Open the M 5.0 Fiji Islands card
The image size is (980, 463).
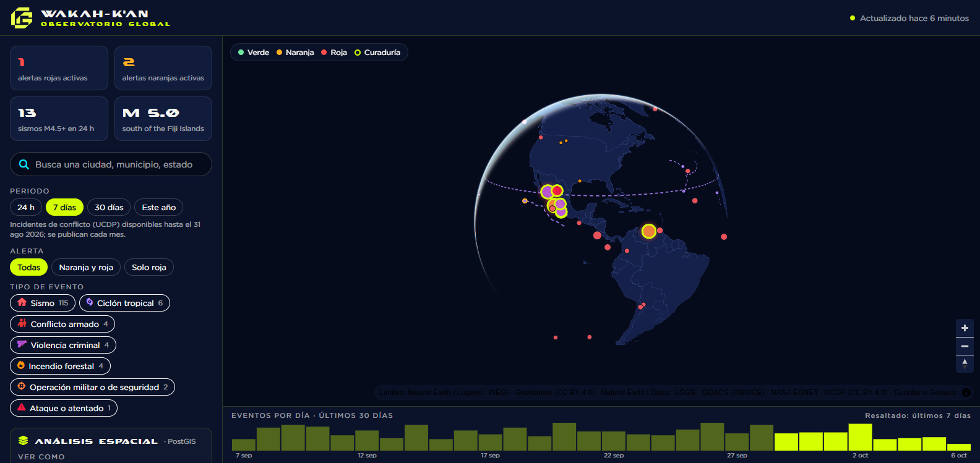click(163, 119)
